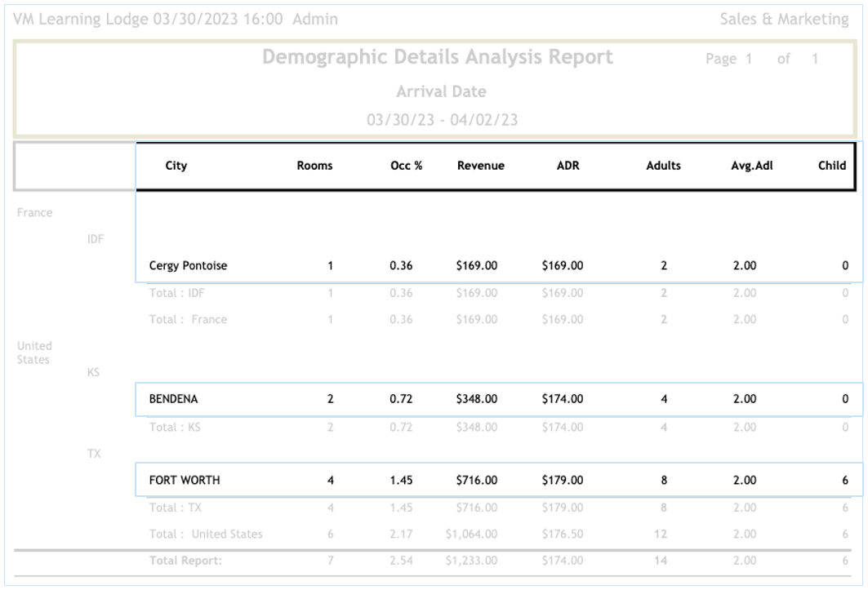The width and height of the screenshot is (868, 590).
Task: Select the Occ % column header
Action: pos(406,166)
